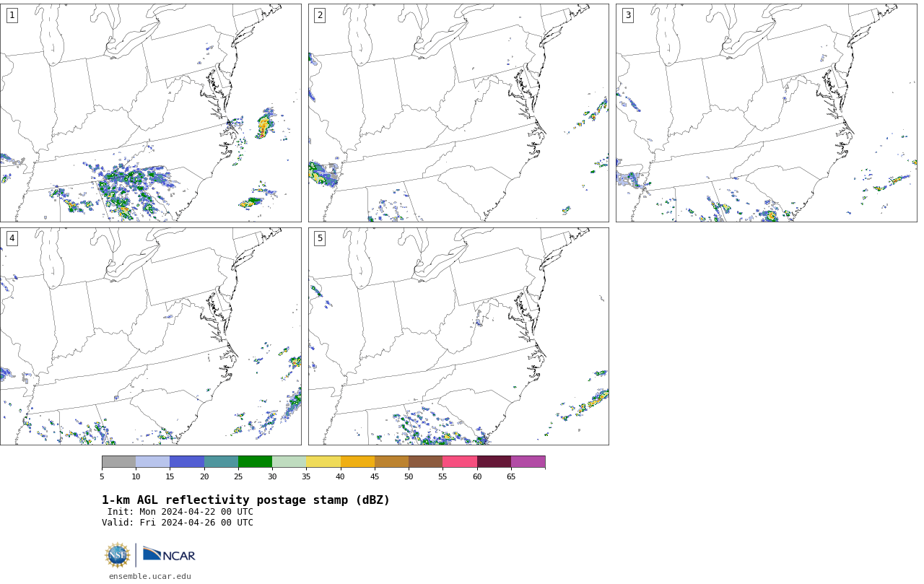This screenshot has width=924, height=584.
Task: Click the panel number 2 label box
Action: click(x=320, y=15)
